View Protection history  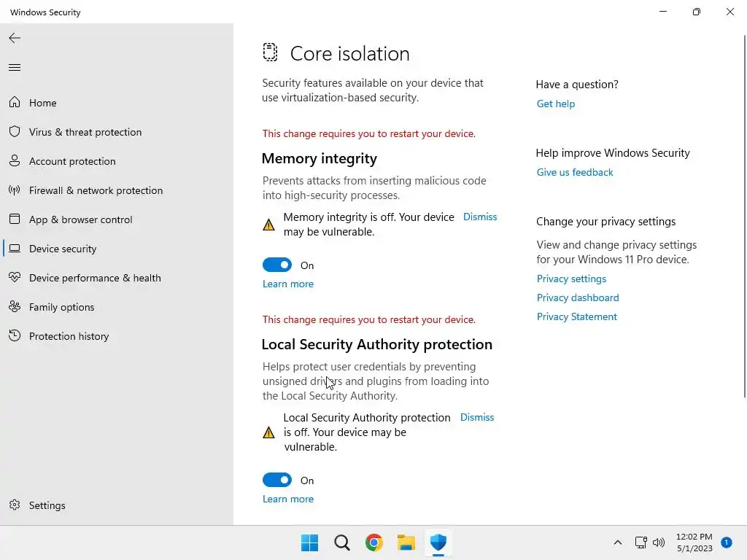117,336
